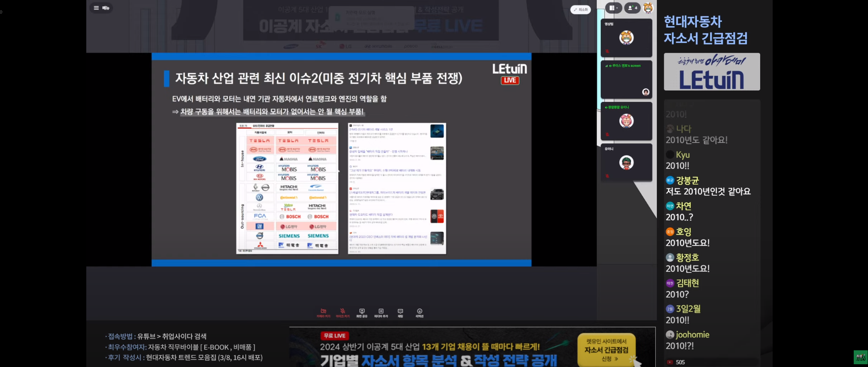Open the 메뉴 hamburger menu

click(x=101, y=8)
